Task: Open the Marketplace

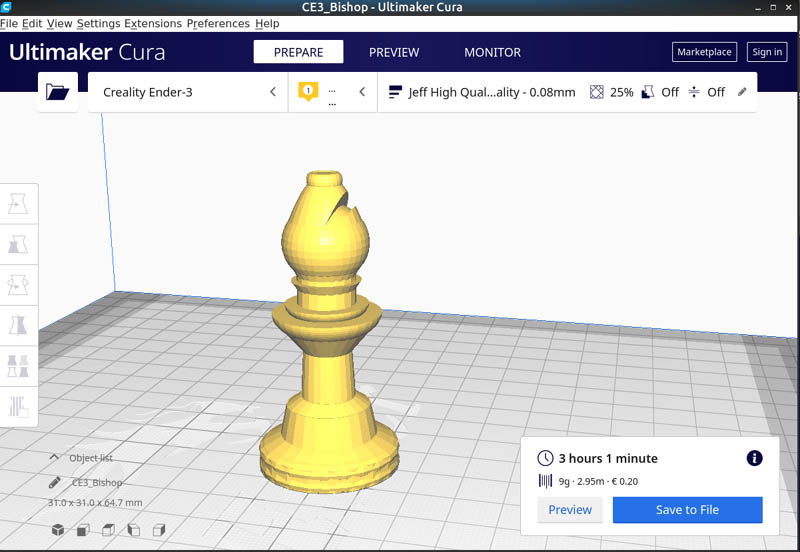Action: click(x=704, y=52)
